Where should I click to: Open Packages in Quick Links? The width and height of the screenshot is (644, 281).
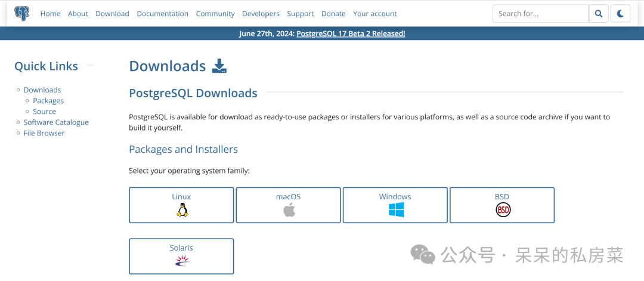(x=48, y=101)
